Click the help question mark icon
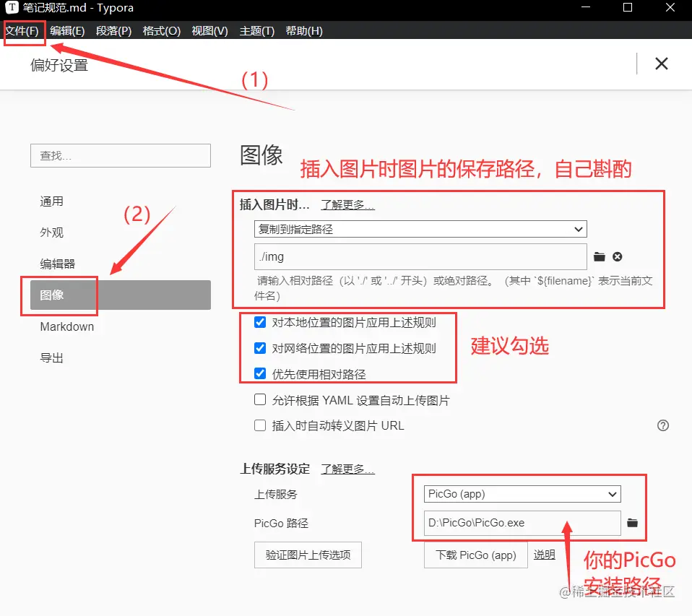The height and width of the screenshot is (616, 692). [663, 425]
